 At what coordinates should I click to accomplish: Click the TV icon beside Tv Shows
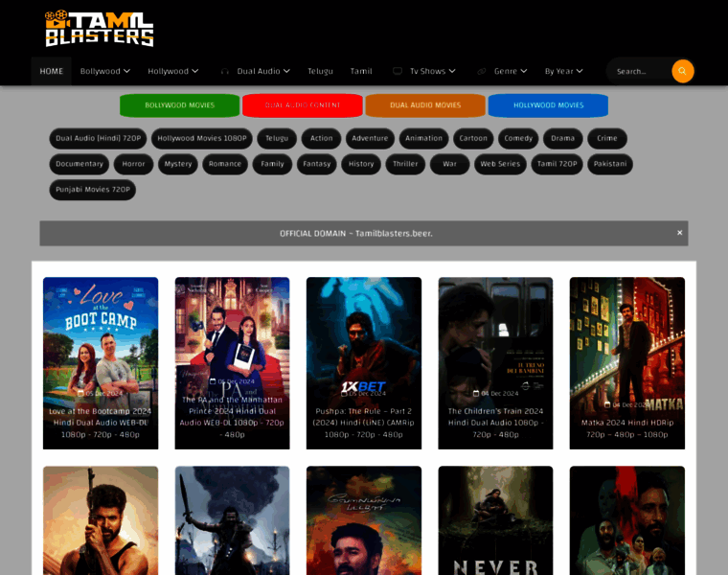398,71
